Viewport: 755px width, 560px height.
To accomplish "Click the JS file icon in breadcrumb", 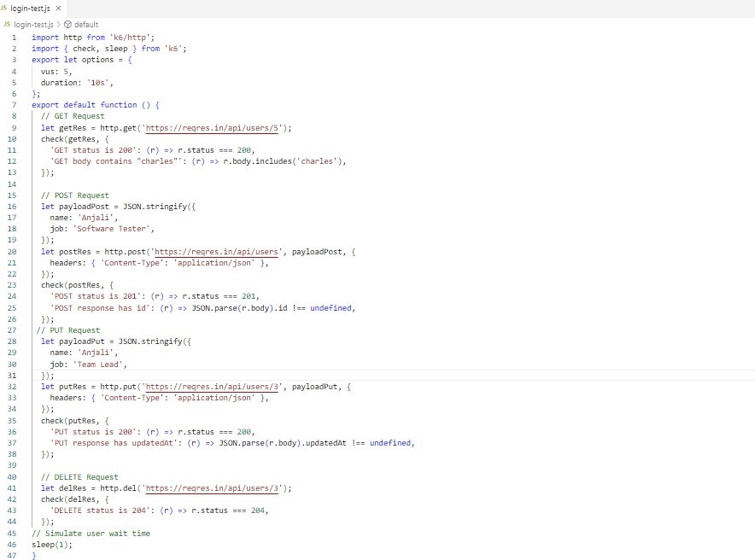I will pos(7,24).
